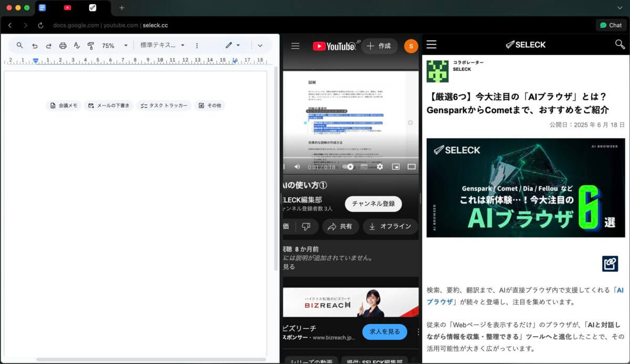The image size is (630, 364).
Task: Redo the action in Docs toolbar
Action: pos(49,46)
